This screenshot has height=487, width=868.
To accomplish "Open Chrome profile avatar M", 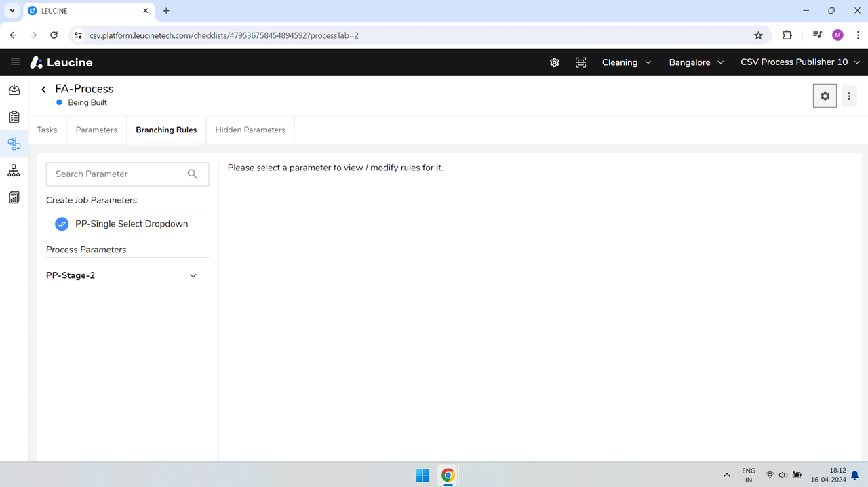I will tap(837, 35).
